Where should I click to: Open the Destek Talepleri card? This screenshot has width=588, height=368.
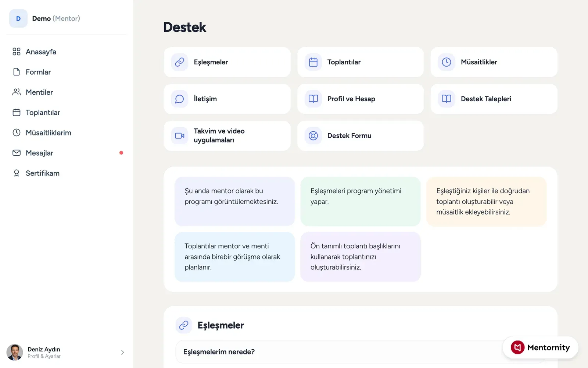(494, 99)
